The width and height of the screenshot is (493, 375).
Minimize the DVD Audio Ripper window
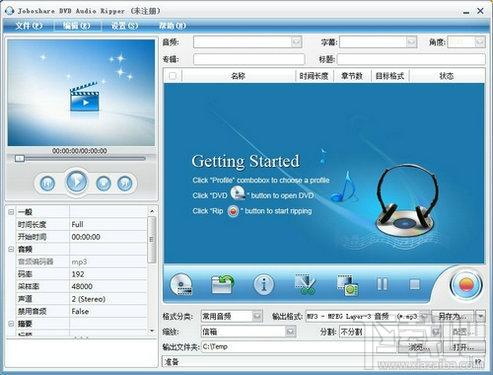point(466,12)
